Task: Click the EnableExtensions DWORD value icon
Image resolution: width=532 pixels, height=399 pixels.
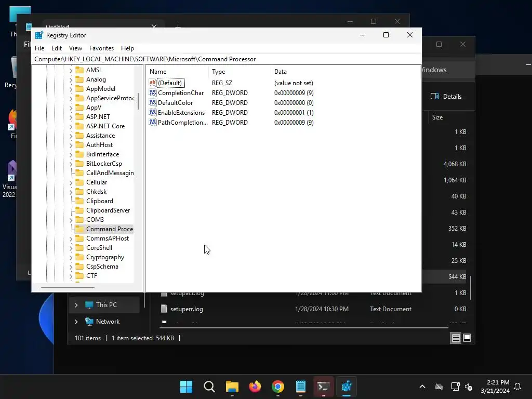Action: tap(153, 112)
